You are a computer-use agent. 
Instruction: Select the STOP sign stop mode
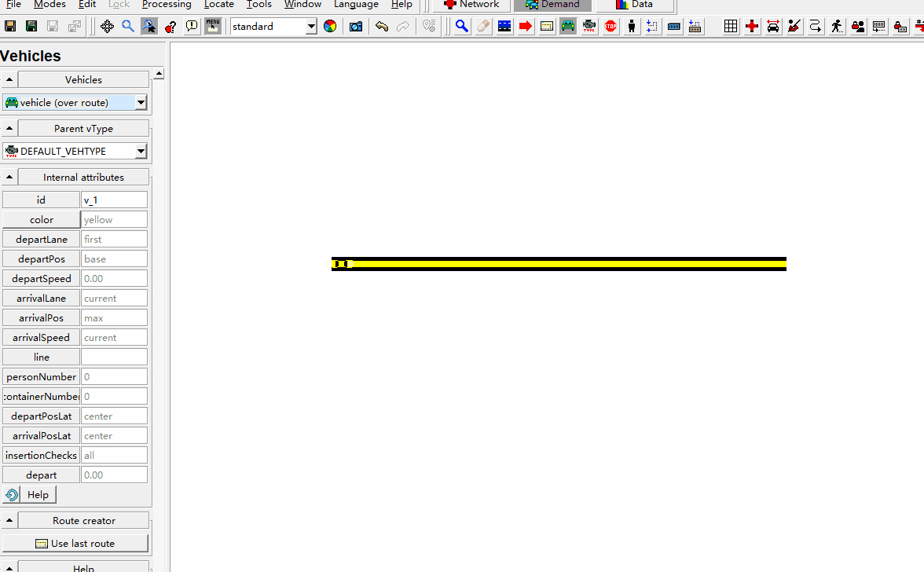(x=610, y=27)
